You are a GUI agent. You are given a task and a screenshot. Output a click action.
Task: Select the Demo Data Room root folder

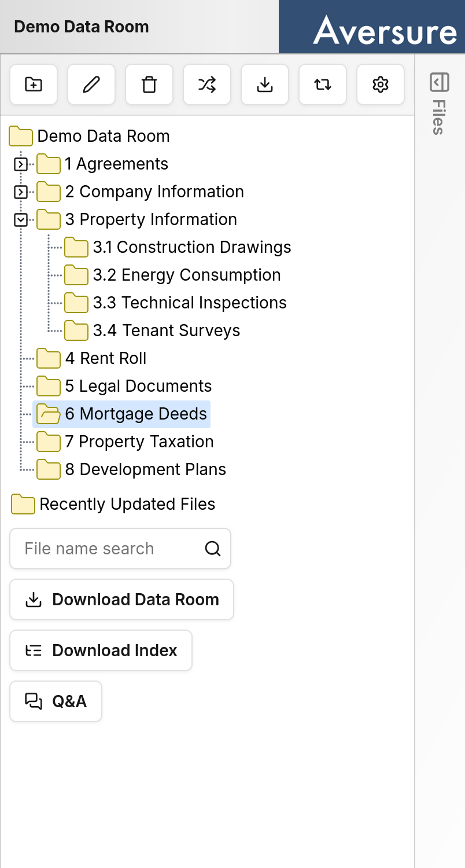click(90, 137)
